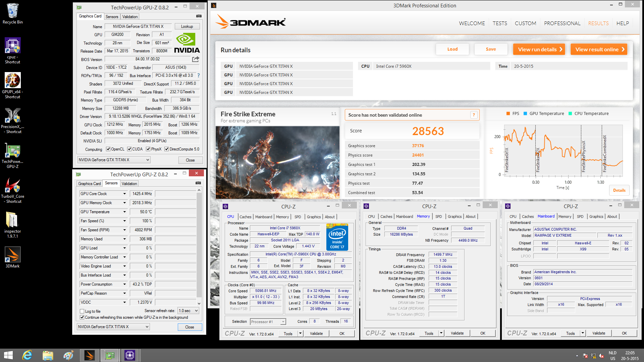Open the Paint icon in taskbar
Screen dimensions: 644x362
(68, 355)
